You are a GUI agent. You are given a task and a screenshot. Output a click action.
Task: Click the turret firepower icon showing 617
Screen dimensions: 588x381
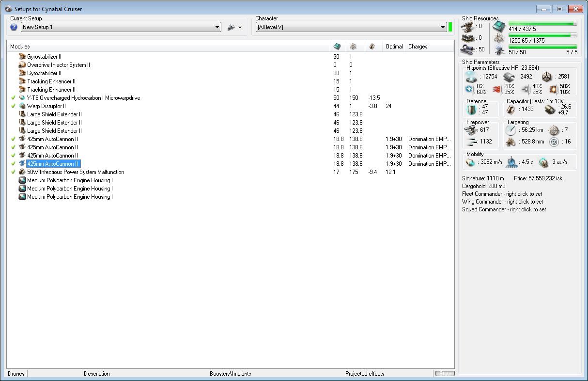pyautogui.click(x=471, y=130)
